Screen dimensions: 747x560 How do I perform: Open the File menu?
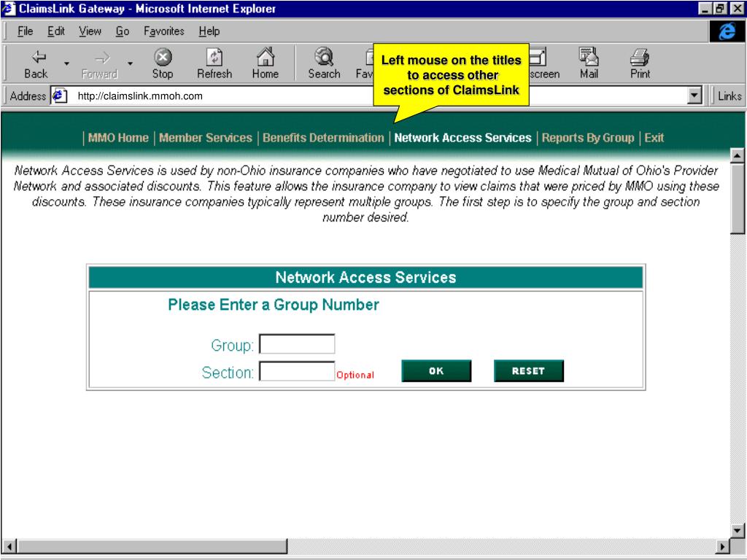(x=25, y=31)
